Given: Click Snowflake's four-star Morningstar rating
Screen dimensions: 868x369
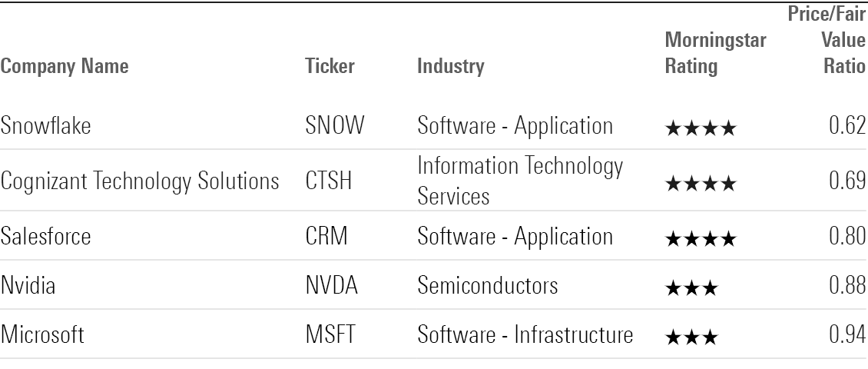Looking at the screenshot, I should (700, 127).
